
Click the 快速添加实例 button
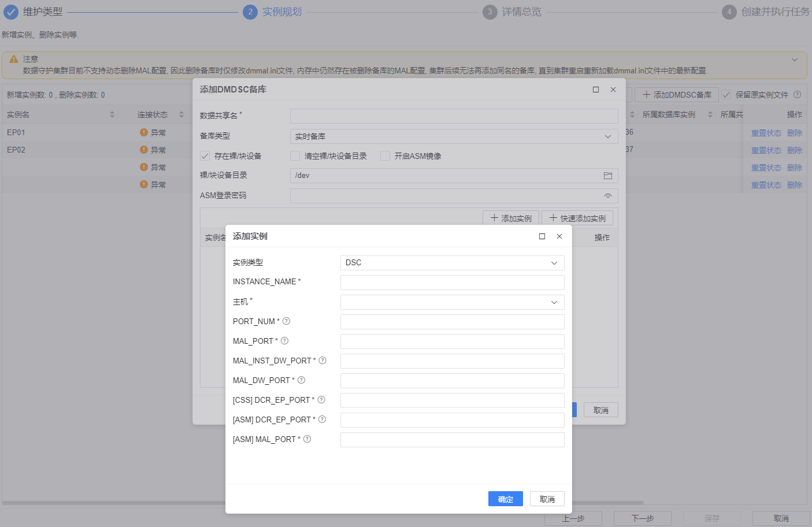point(577,218)
